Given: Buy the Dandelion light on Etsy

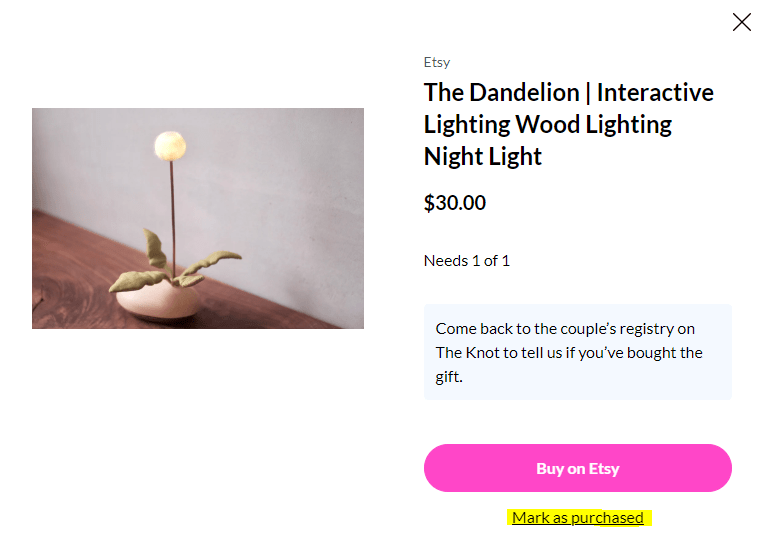Looking at the screenshot, I should point(578,468).
